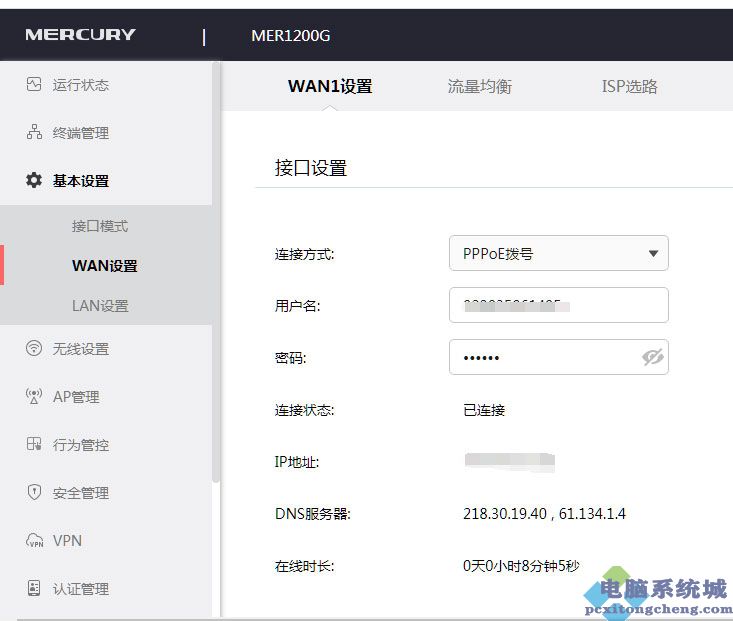Click the MERCURY logo
The image size is (733, 621).
[x=80, y=35]
